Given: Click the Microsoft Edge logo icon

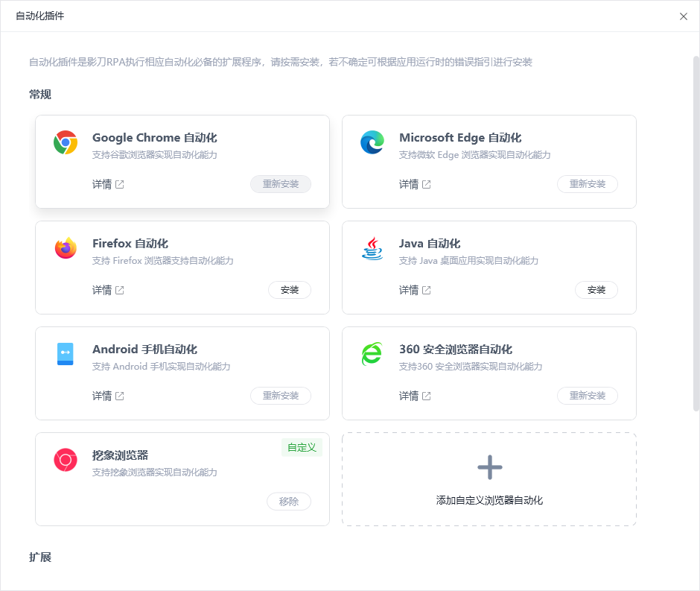Looking at the screenshot, I should pos(372,142).
